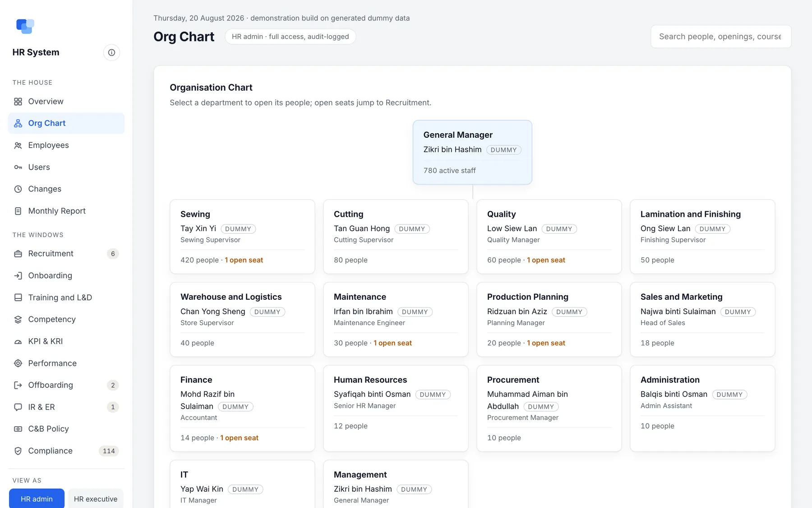
Task: Switch view to HR admin
Action: pyautogui.click(x=37, y=499)
